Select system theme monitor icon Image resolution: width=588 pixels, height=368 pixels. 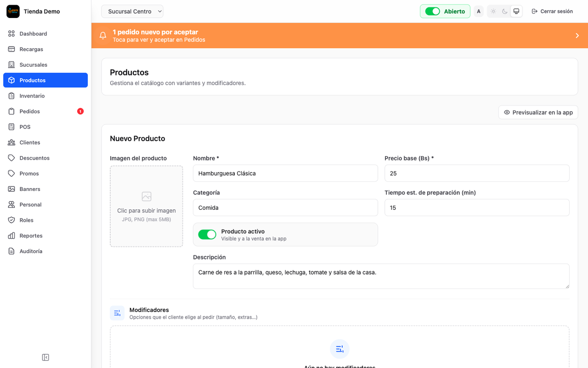click(516, 11)
